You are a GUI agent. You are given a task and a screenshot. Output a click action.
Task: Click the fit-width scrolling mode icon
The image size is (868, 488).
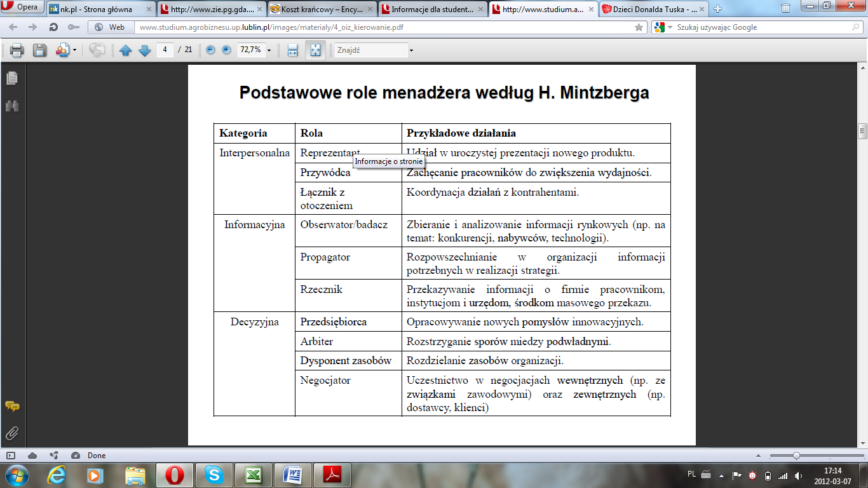[293, 50]
